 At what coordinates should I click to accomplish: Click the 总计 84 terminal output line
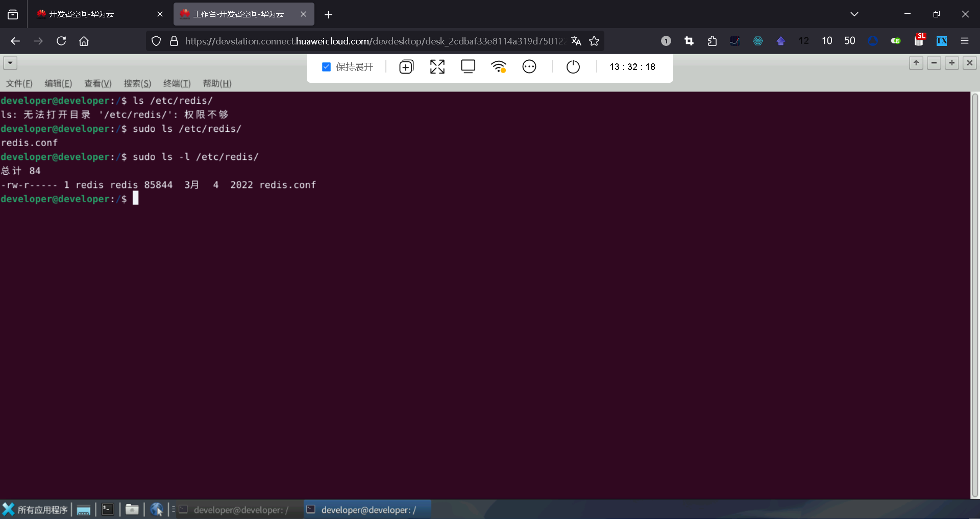(20, 171)
